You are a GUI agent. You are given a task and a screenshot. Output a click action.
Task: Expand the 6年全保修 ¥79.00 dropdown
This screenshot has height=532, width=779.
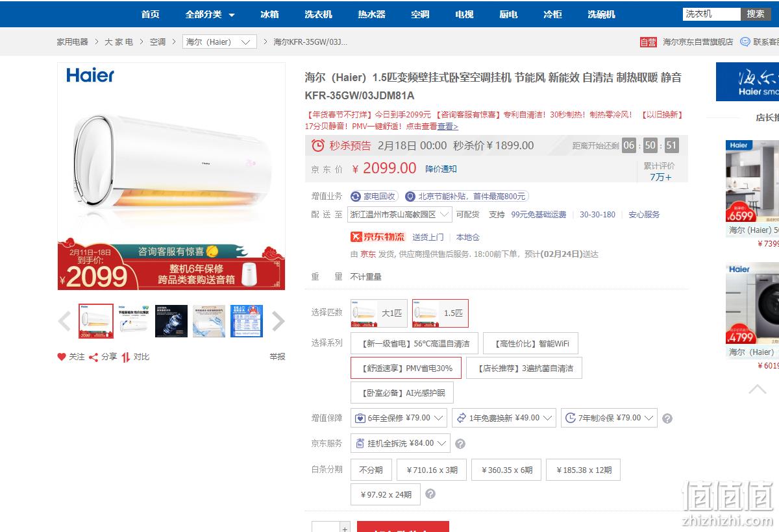[399, 418]
